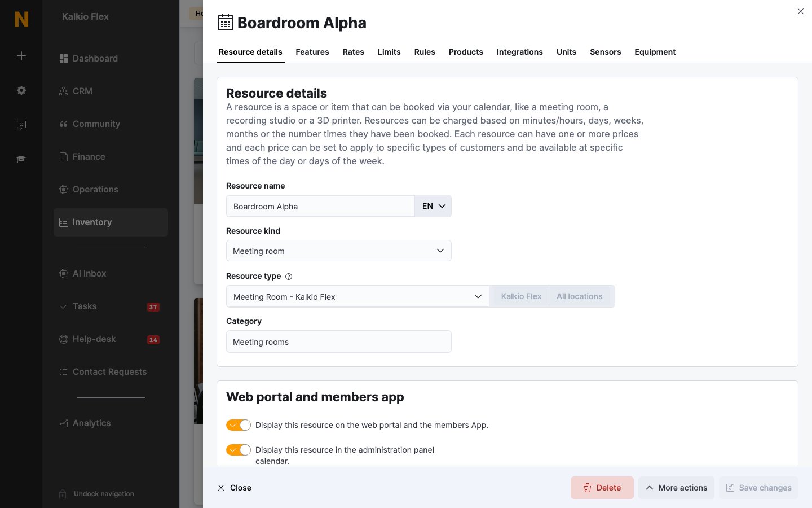Switch to the Limits tab
Image resolution: width=812 pixels, height=508 pixels.
pos(389,52)
